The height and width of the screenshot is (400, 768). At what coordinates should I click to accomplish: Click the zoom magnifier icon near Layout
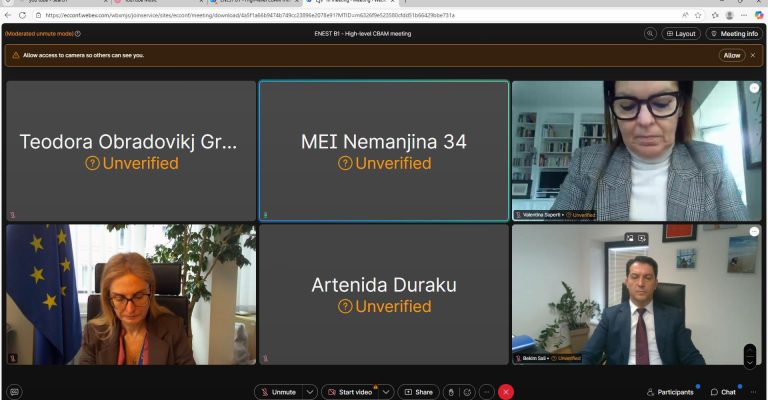[650, 33]
